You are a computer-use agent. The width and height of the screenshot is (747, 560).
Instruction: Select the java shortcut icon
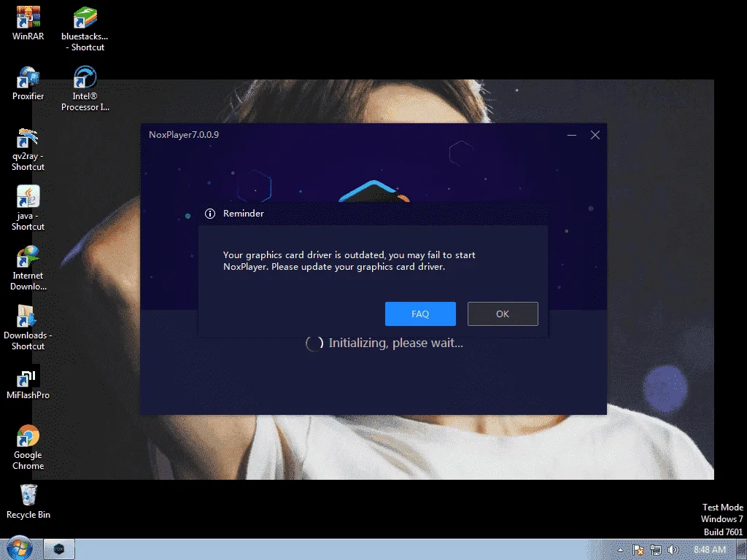[x=28, y=208]
